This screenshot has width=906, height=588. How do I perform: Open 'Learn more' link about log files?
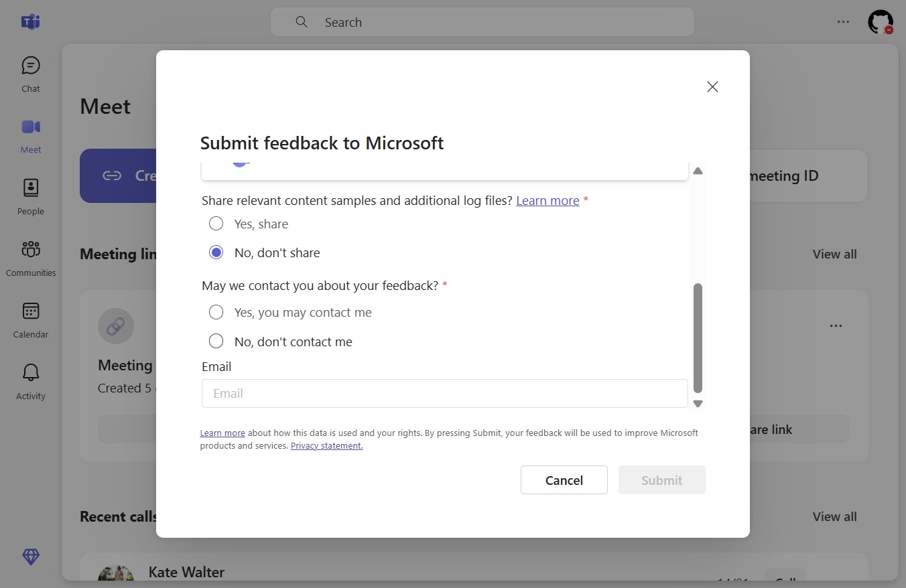tap(547, 200)
